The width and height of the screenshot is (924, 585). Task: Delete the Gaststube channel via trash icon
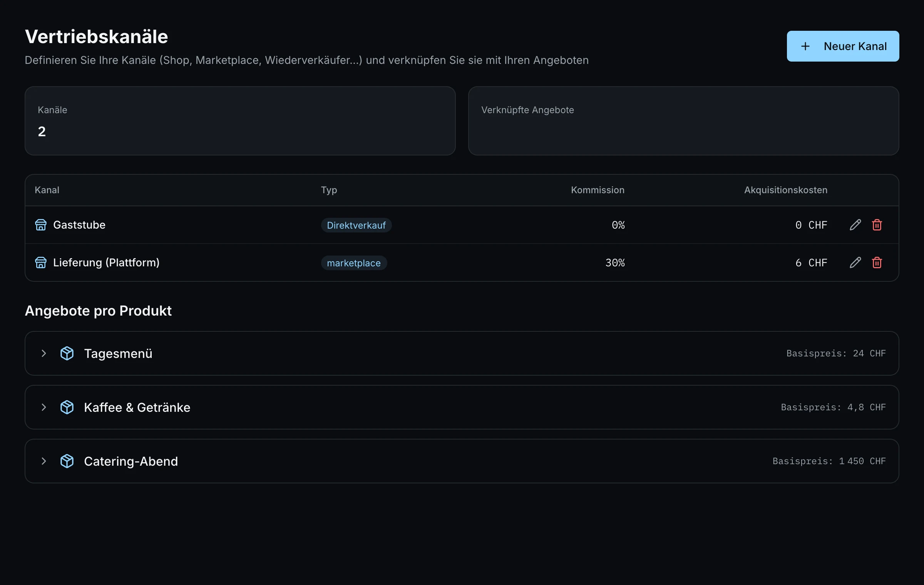877,225
